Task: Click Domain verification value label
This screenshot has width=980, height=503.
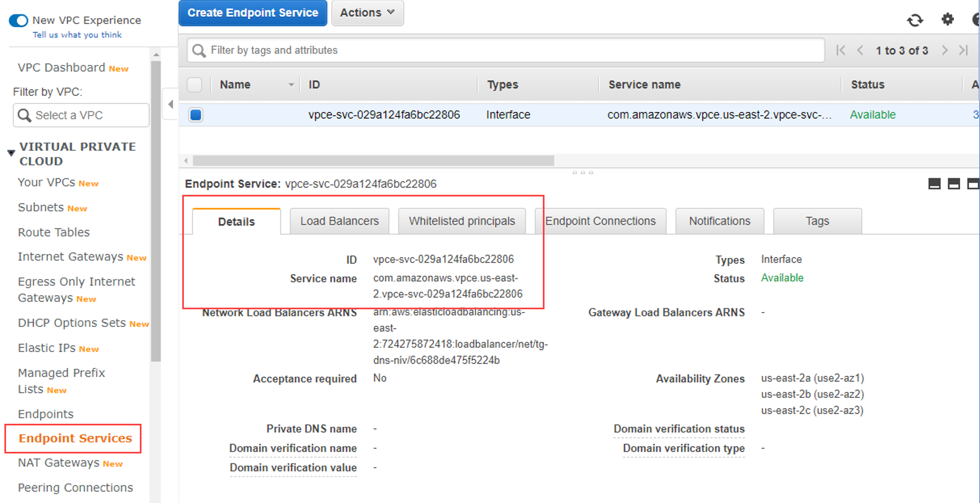Action: [x=293, y=468]
